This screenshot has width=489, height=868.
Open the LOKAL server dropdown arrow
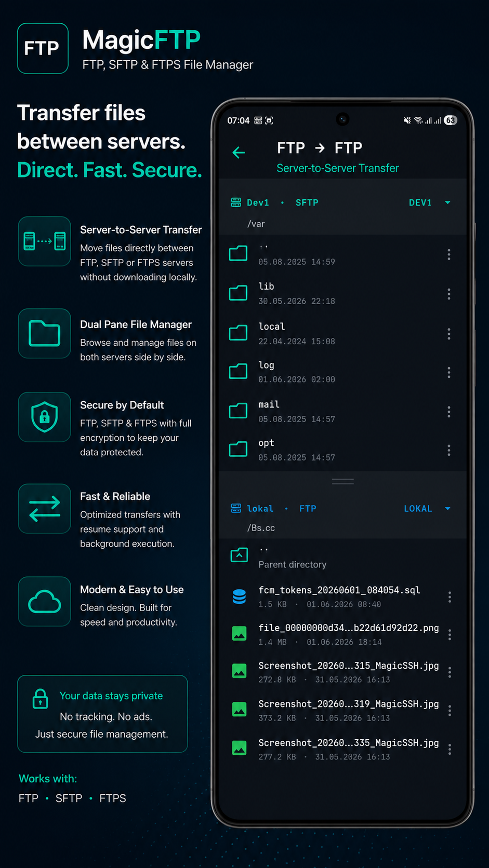pyautogui.click(x=447, y=509)
